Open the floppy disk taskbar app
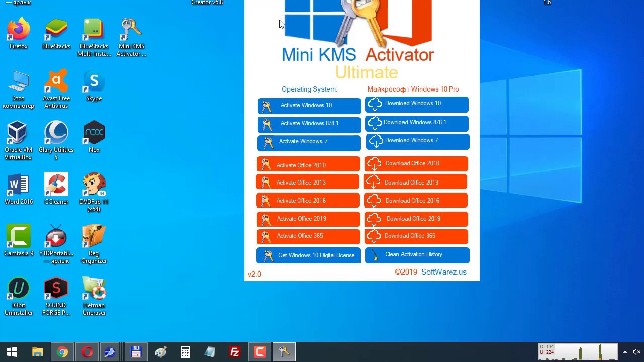Screen dimensions: 644x362 click(x=136, y=352)
